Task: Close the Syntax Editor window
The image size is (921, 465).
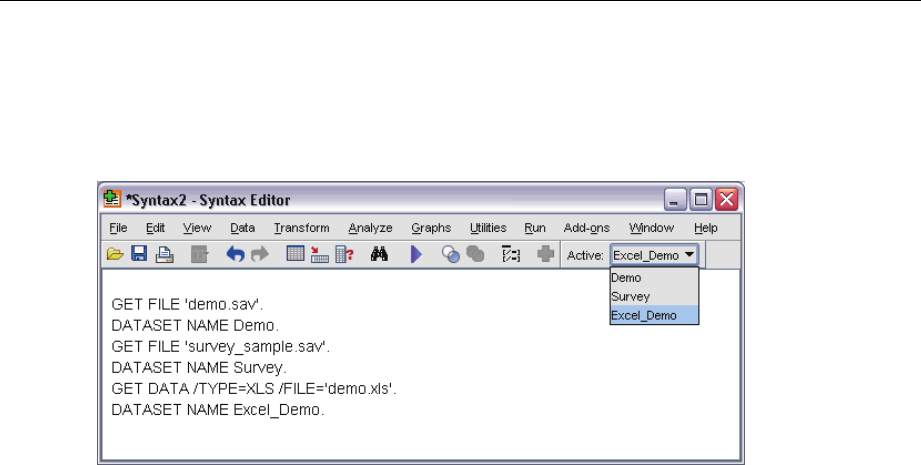Action: (727, 200)
